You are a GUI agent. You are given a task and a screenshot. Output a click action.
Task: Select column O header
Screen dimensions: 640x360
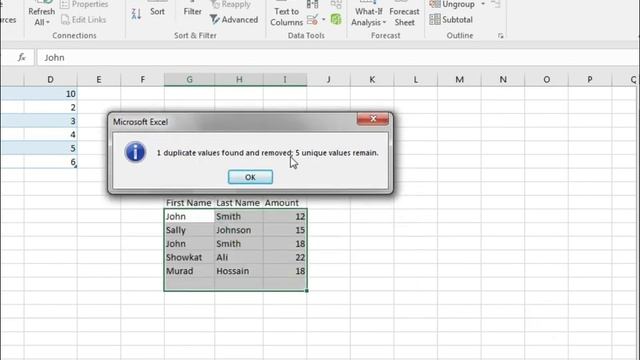click(x=547, y=80)
